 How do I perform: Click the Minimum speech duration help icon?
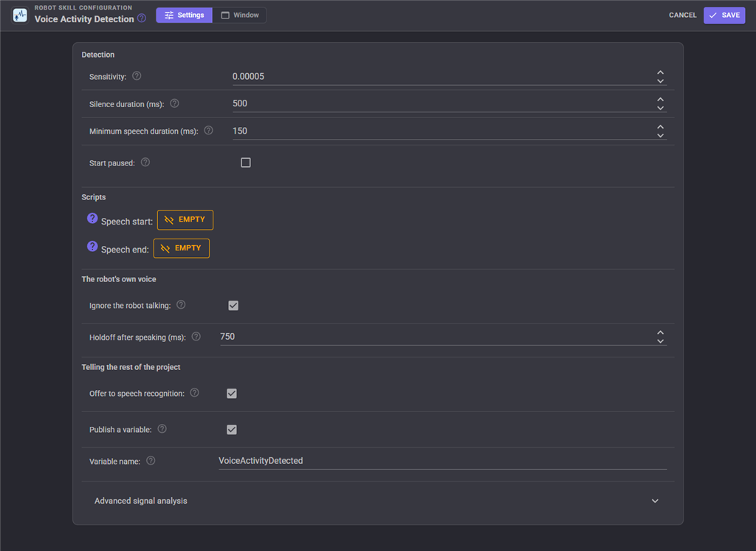208,130
